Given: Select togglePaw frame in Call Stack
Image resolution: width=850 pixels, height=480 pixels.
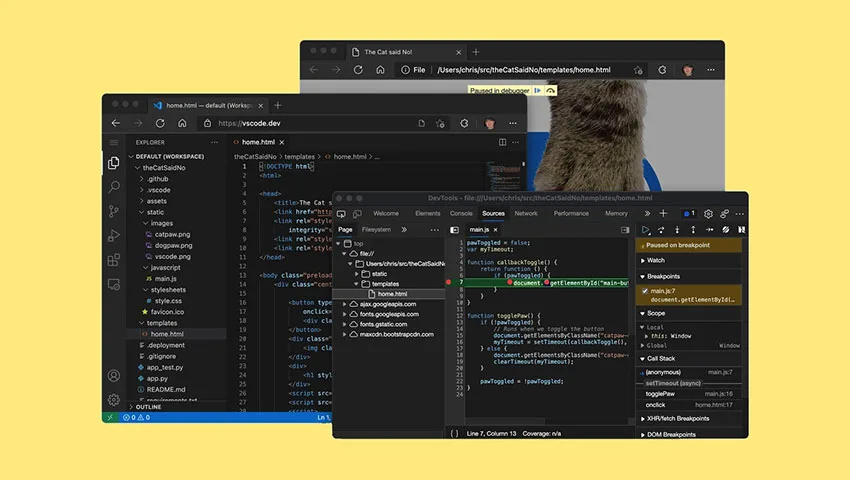Looking at the screenshot, I should (689, 394).
